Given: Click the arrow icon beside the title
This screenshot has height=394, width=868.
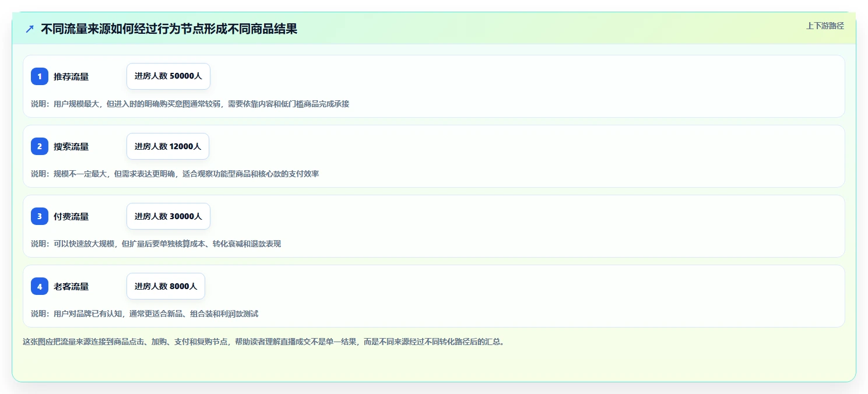Looking at the screenshot, I should [30, 29].
